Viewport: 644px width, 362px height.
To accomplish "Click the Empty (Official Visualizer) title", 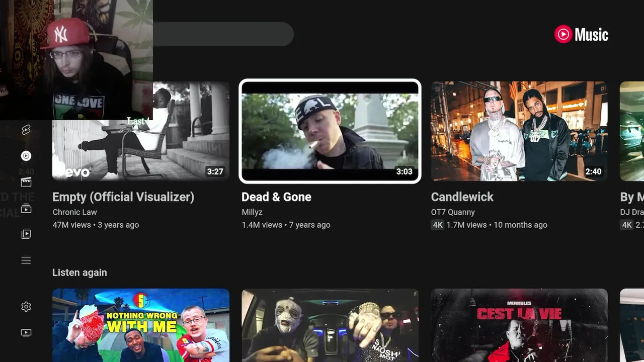I will pos(123,197).
